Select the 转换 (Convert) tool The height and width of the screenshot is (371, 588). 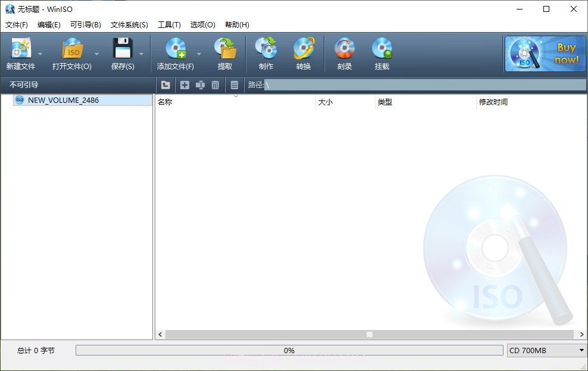pyautogui.click(x=304, y=49)
